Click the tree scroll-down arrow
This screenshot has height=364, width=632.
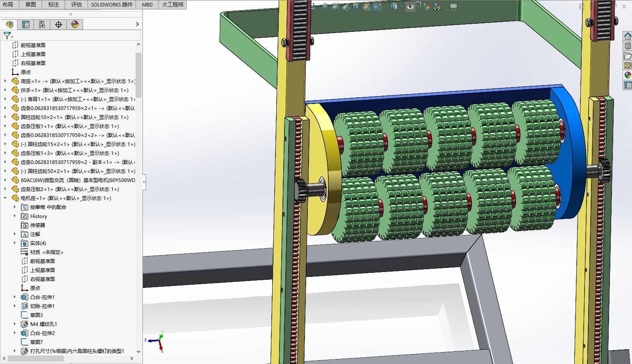[138, 351]
